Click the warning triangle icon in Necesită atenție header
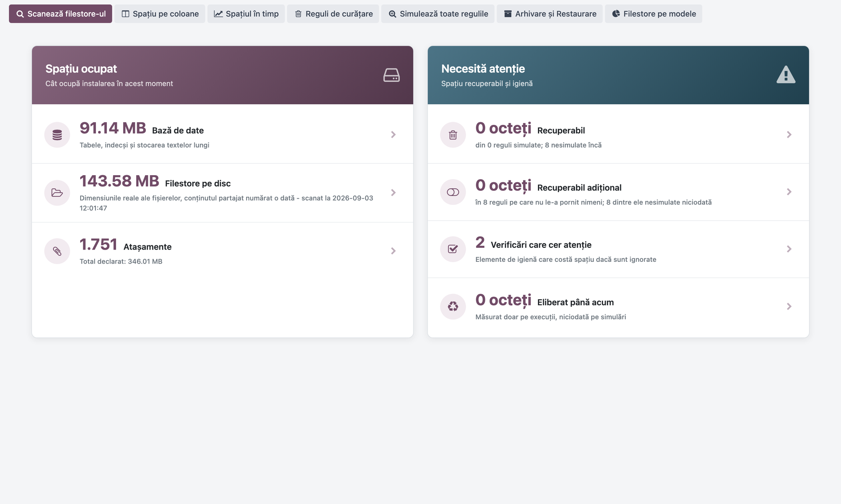The height and width of the screenshot is (504, 841). [786, 74]
